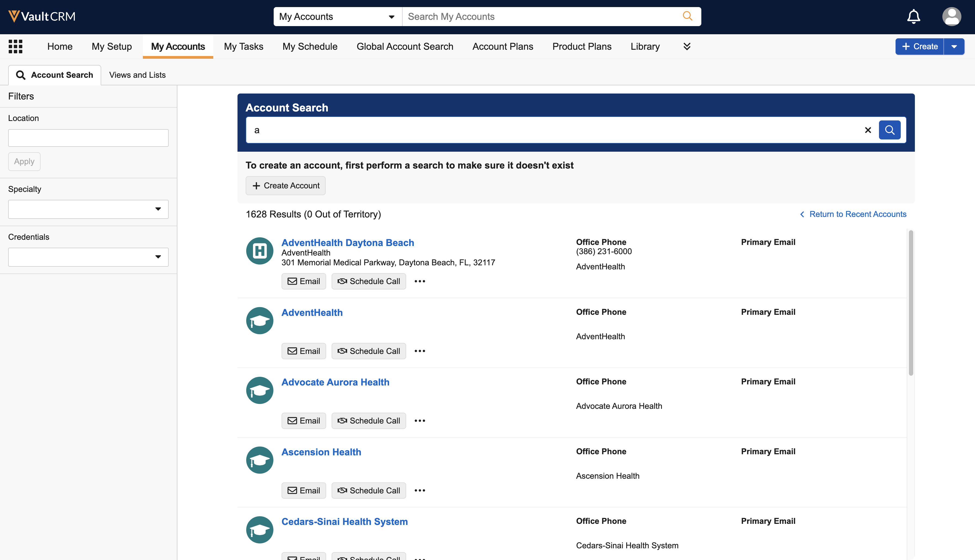This screenshot has height=560, width=975.
Task: Open the user profile avatar menu
Action: [951, 17]
